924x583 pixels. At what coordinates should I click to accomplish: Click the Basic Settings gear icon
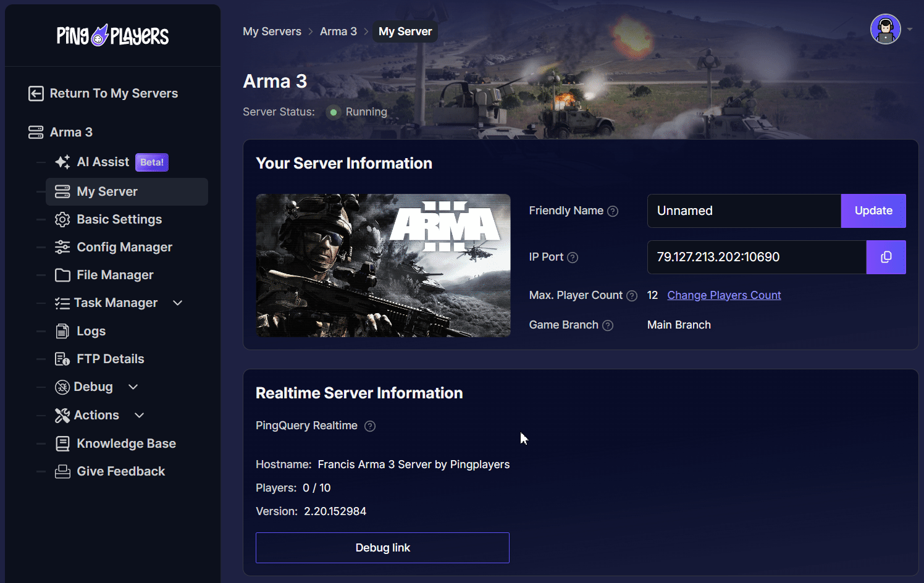(62, 219)
